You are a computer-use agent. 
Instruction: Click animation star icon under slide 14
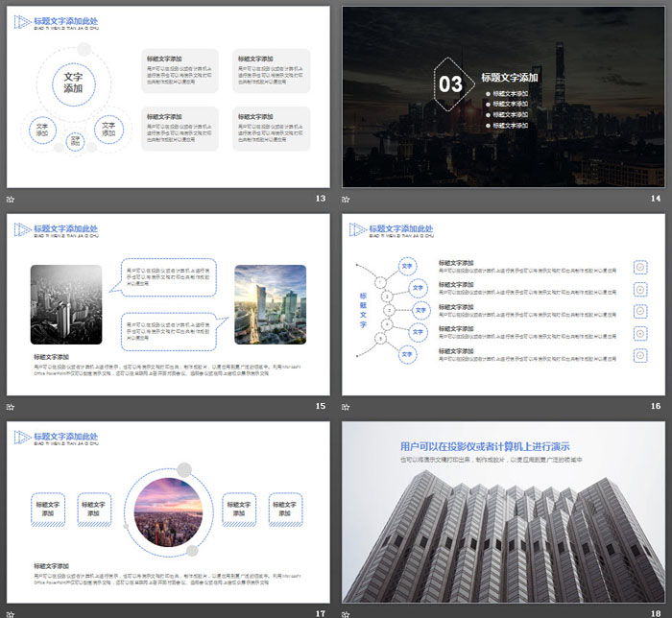point(346,200)
